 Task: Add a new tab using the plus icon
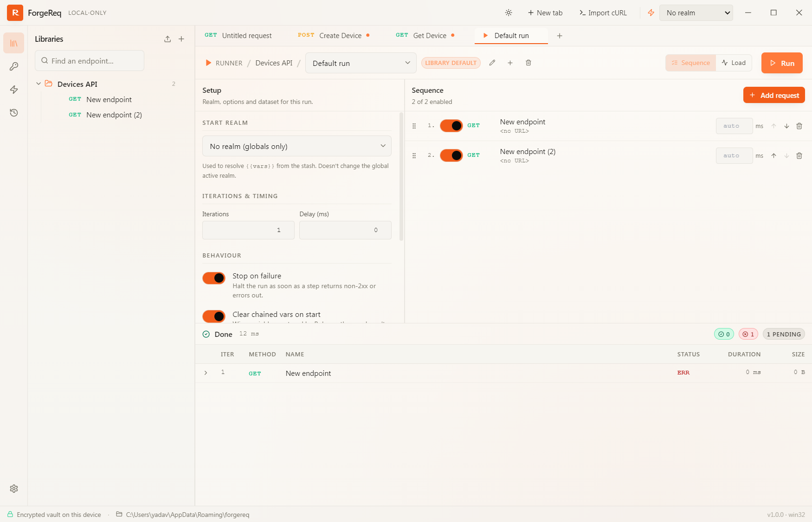(x=560, y=36)
